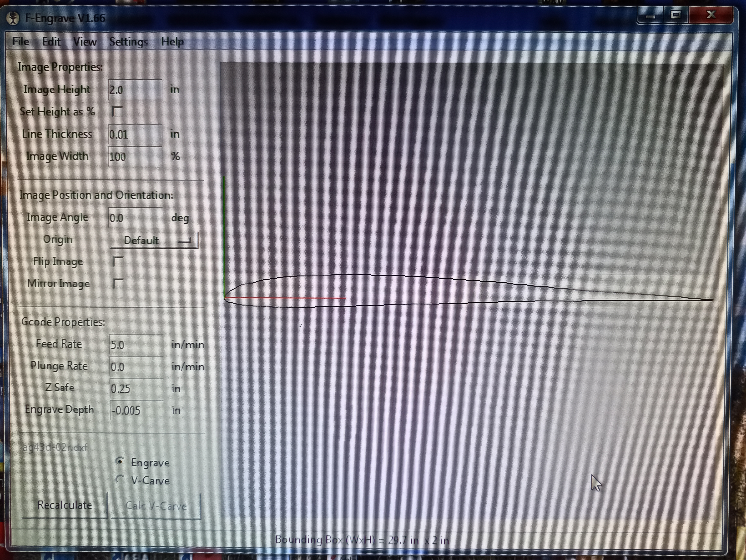Click the Image Height input field
The height and width of the screenshot is (560, 746).
click(135, 90)
